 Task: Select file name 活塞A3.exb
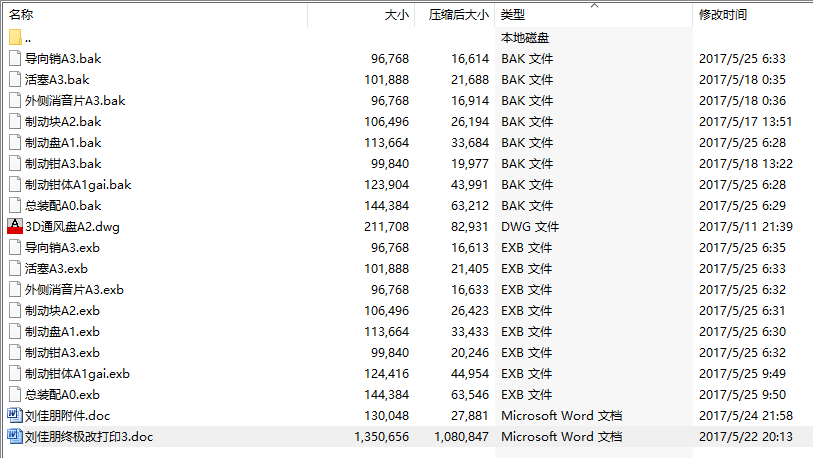(x=56, y=269)
